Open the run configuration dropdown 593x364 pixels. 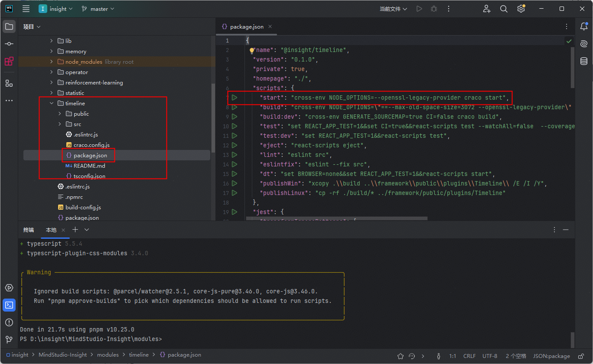tap(394, 9)
